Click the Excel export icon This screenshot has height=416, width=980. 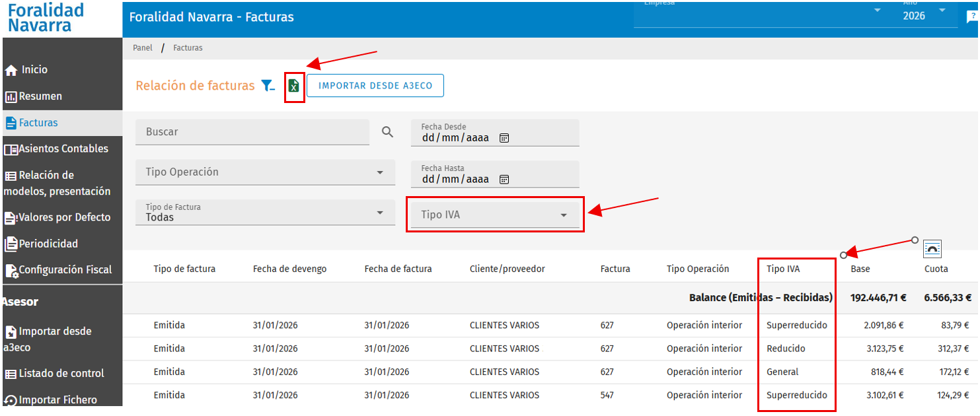tap(294, 86)
